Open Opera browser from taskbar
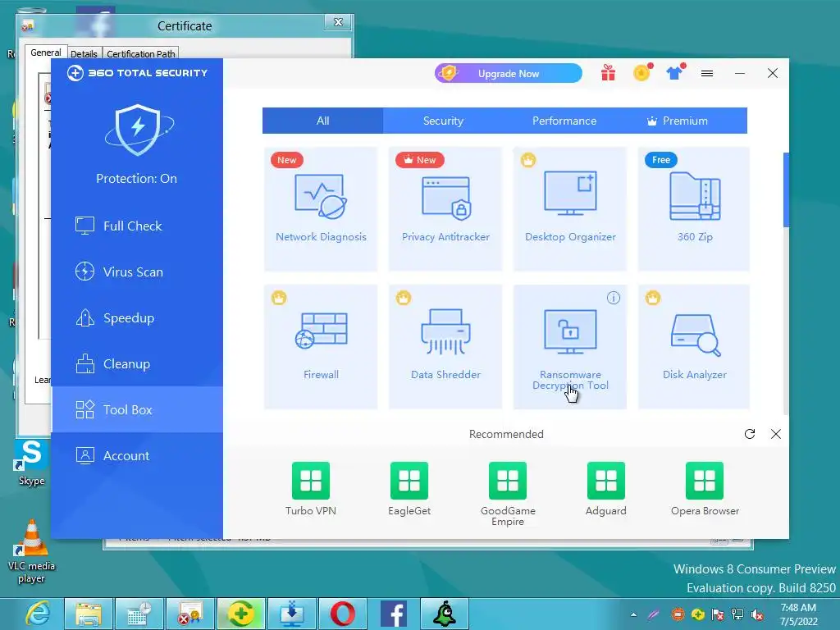 [343, 614]
